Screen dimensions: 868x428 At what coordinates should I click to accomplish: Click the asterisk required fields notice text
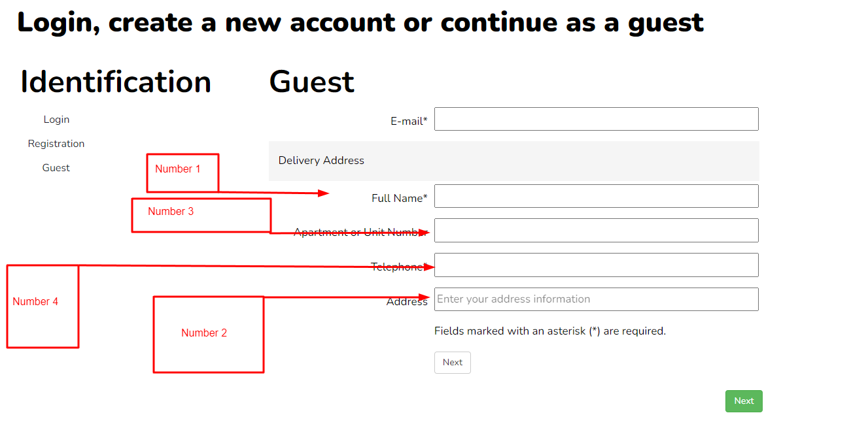[x=549, y=331]
